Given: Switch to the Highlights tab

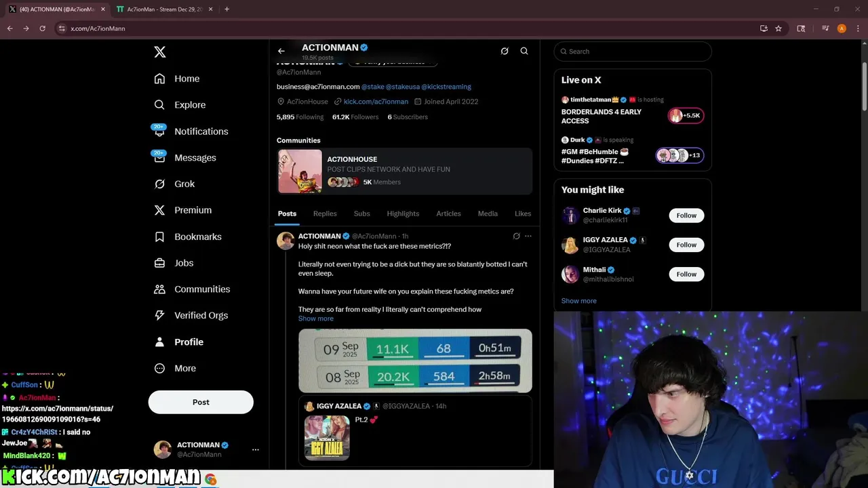Looking at the screenshot, I should [x=403, y=213].
